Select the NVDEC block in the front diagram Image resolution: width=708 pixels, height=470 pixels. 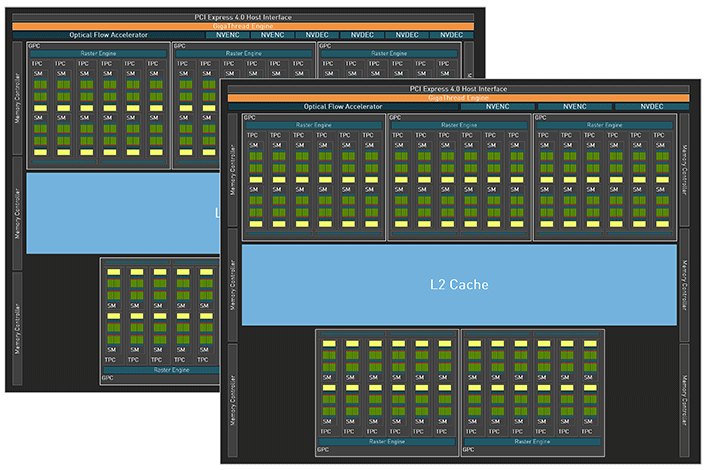click(652, 106)
